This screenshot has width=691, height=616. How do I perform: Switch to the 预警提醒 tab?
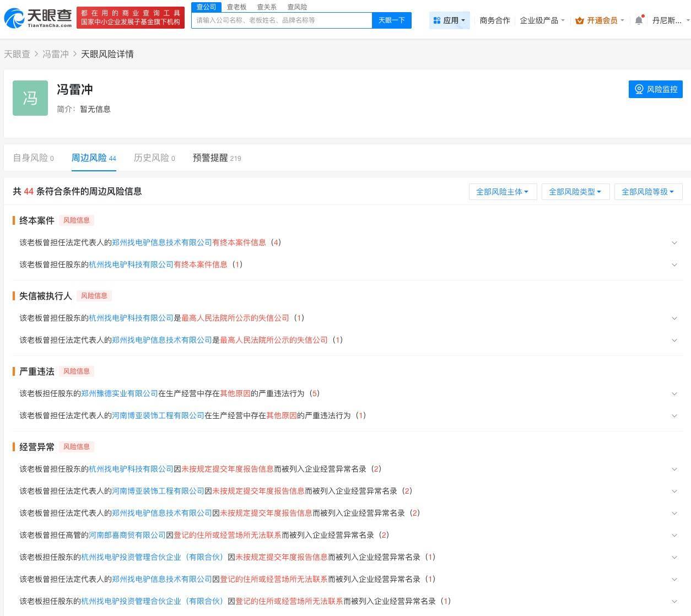[x=211, y=158]
